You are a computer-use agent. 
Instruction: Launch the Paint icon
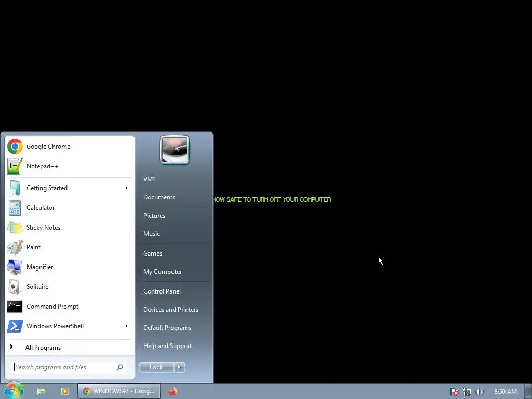click(x=15, y=247)
